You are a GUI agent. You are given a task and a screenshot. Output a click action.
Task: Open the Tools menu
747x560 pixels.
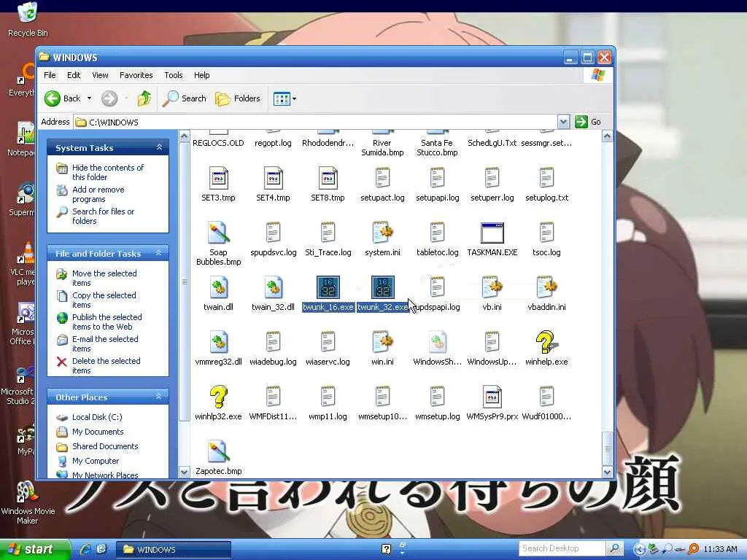click(x=174, y=75)
